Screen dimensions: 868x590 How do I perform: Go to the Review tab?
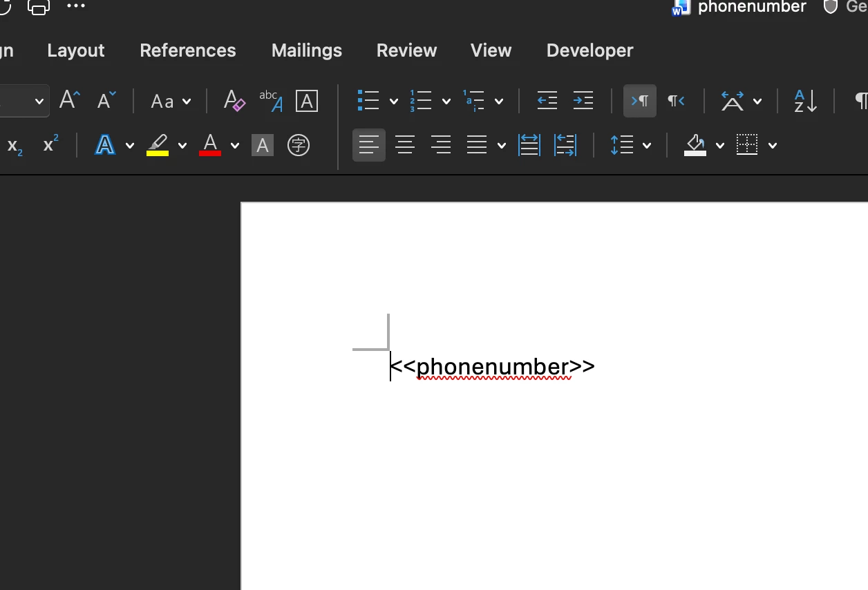point(406,50)
